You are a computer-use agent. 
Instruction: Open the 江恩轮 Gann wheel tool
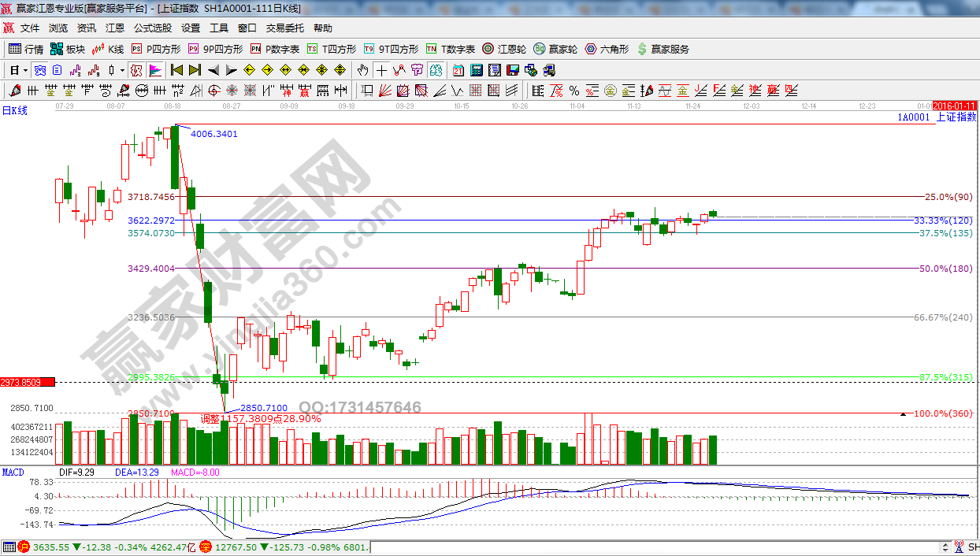(x=504, y=49)
